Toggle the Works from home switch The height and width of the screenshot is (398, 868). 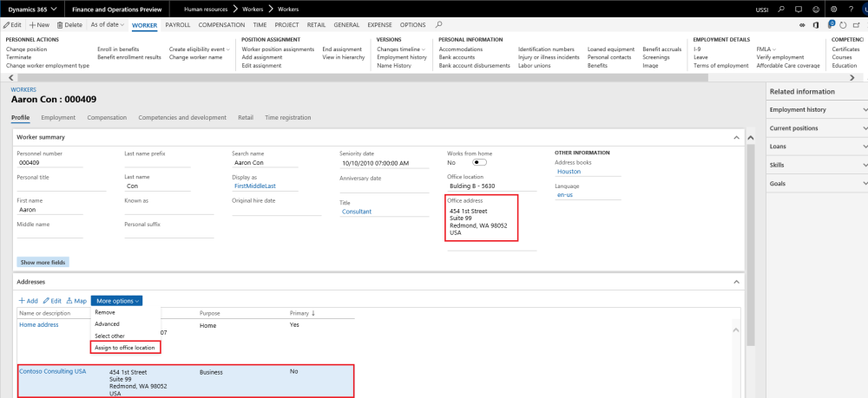478,162
